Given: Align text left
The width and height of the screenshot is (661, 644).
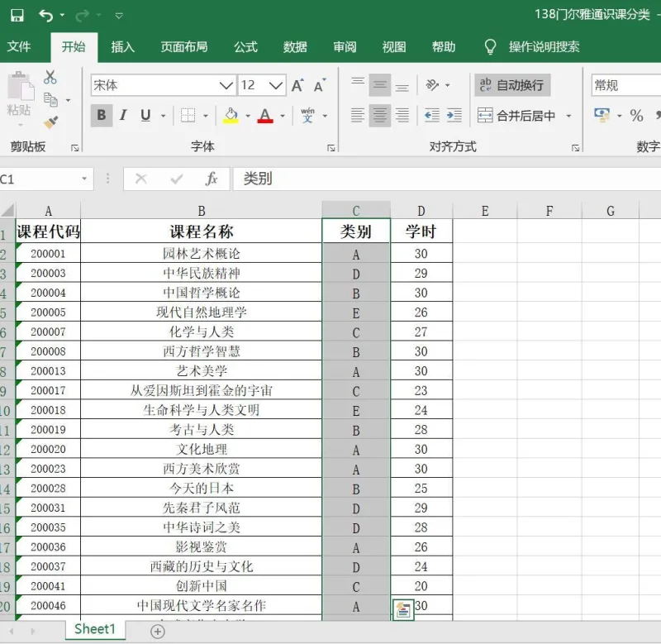Looking at the screenshot, I should tap(358, 115).
